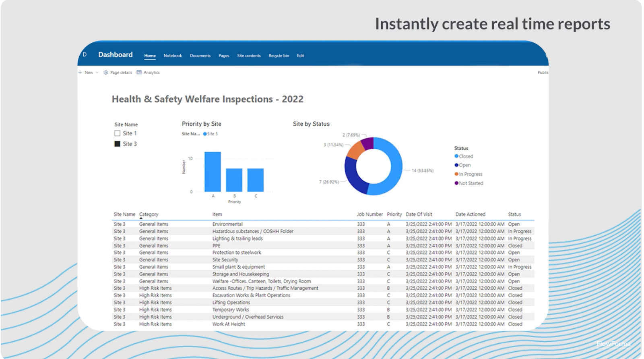Image resolution: width=644 pixels, height=359 pixels.
Task: Select the orange In Progress donut segment
Action: (x=355, y=151)
